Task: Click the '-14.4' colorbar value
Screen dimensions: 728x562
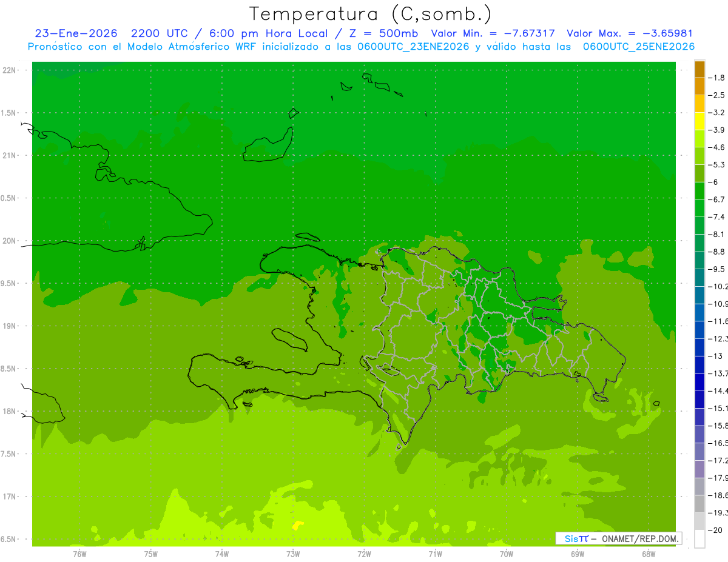Action: coord(718,390)
